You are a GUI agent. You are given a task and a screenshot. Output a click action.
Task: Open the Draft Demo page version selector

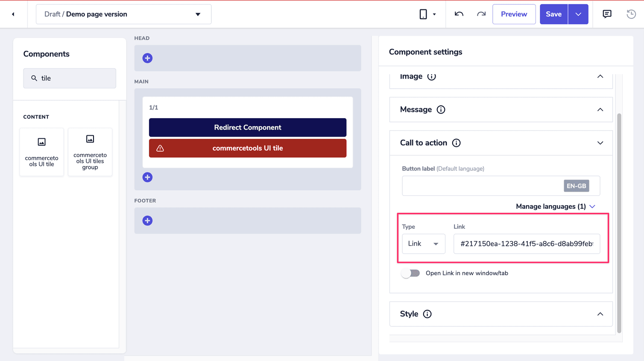123,14
